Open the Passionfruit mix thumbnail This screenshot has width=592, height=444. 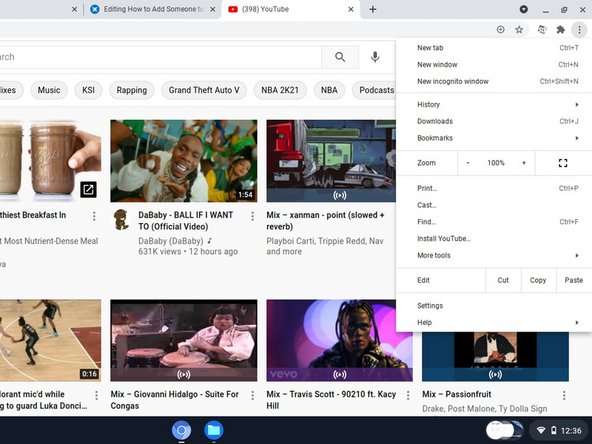click(x=495, y=356)
